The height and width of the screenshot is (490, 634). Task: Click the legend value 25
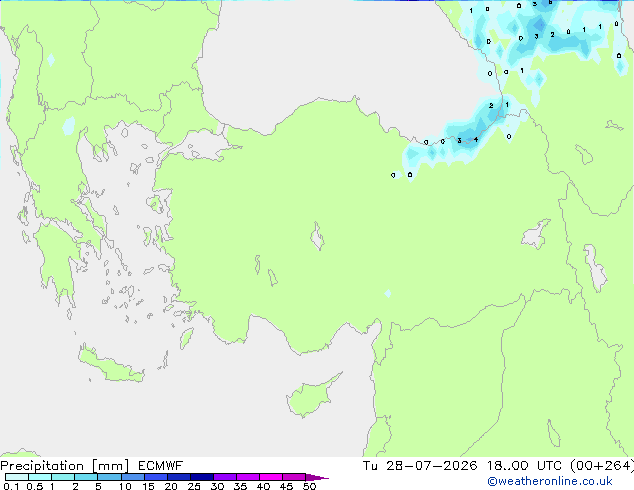[x=194, y=486]
